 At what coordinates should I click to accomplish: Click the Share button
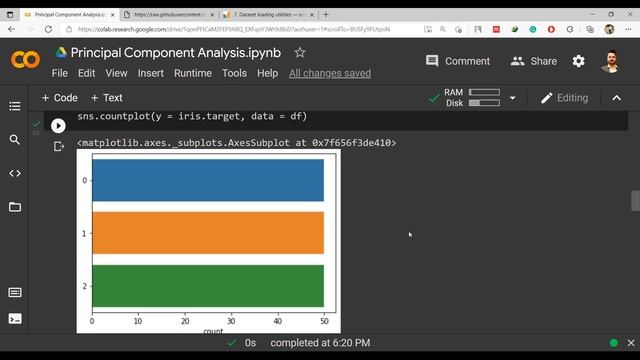(533, 61)
